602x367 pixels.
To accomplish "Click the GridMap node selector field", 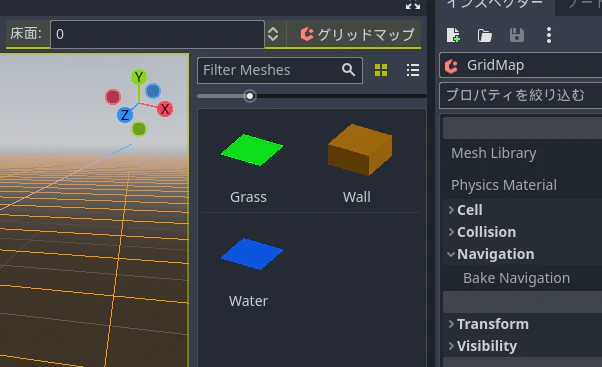I will (x=521, y=66).
